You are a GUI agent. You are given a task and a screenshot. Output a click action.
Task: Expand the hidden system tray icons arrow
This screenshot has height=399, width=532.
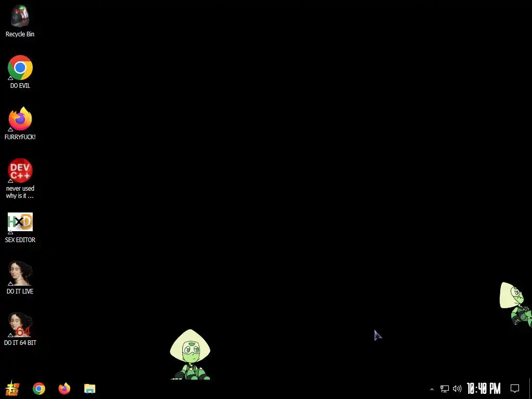[x=432, y=389]
